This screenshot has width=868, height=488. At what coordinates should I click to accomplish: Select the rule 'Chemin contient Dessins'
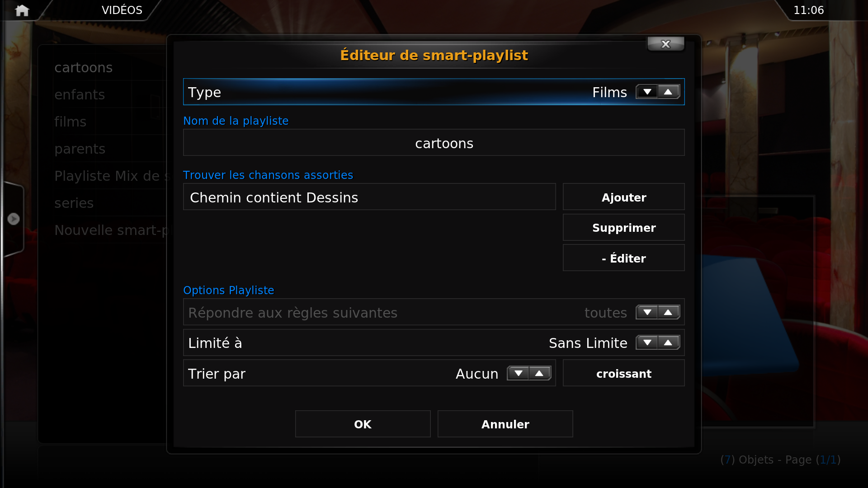click(369, 197)
